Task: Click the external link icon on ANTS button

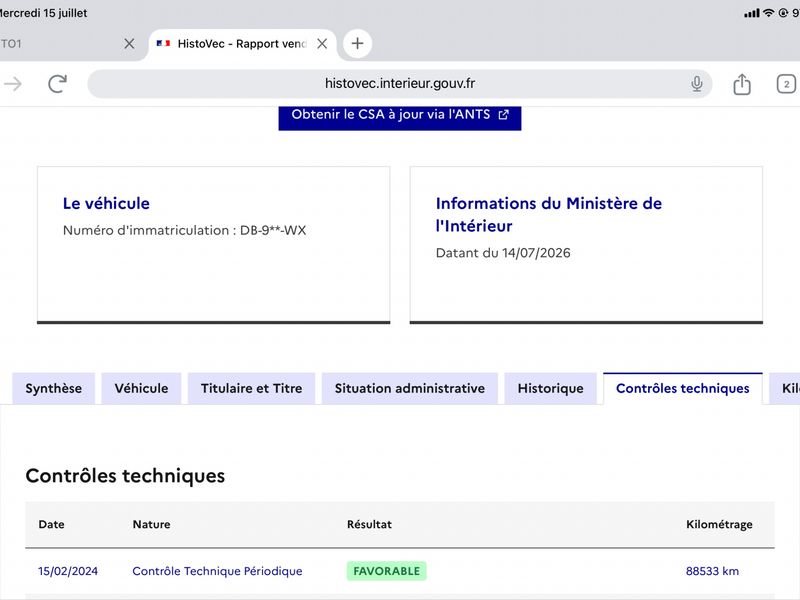Action: 504,115
